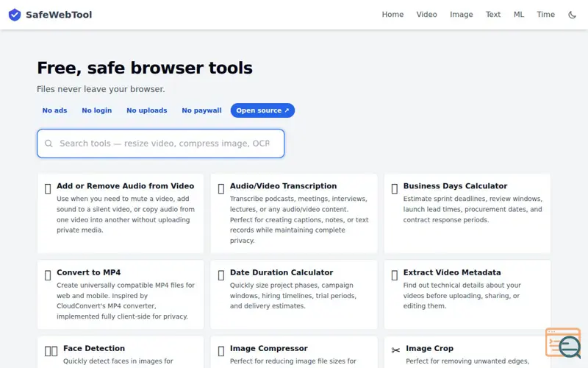Viewport: 588px width, 368px height.
Task: Click the 'Create universally compatible MP4' description
Action: 126,301
